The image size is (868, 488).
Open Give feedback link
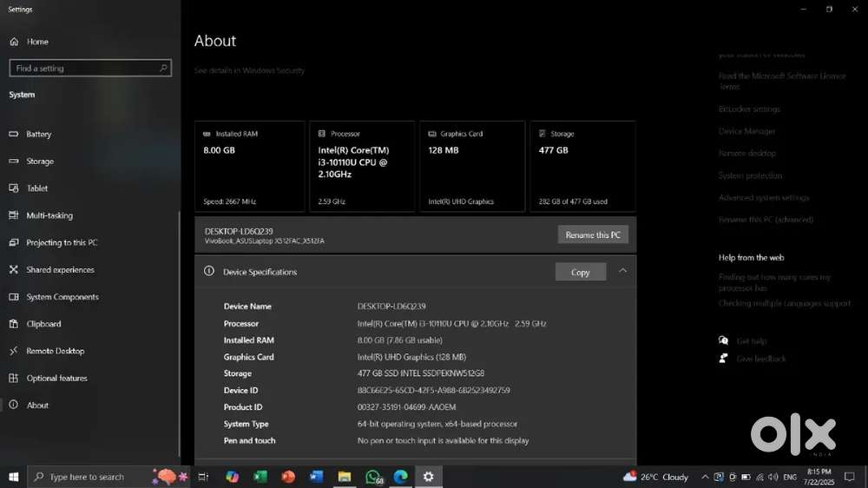point(761,359)
